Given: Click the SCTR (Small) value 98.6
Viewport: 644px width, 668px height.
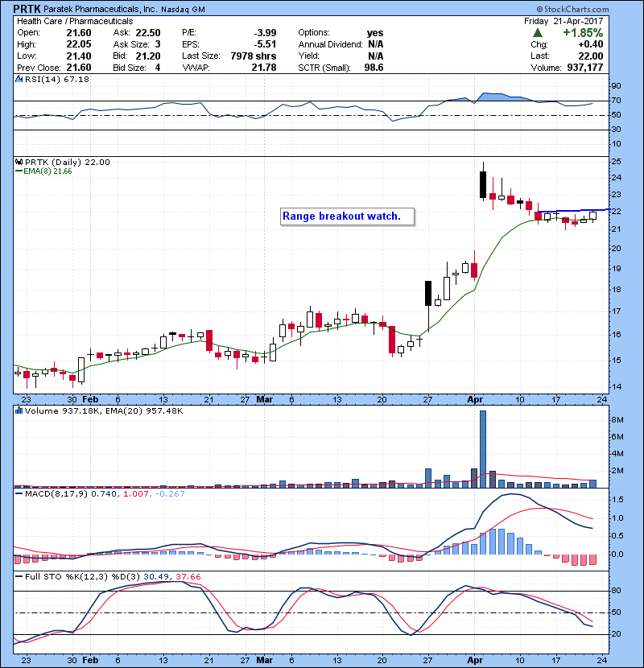Looking at the screenshot, I should point(374,68).
